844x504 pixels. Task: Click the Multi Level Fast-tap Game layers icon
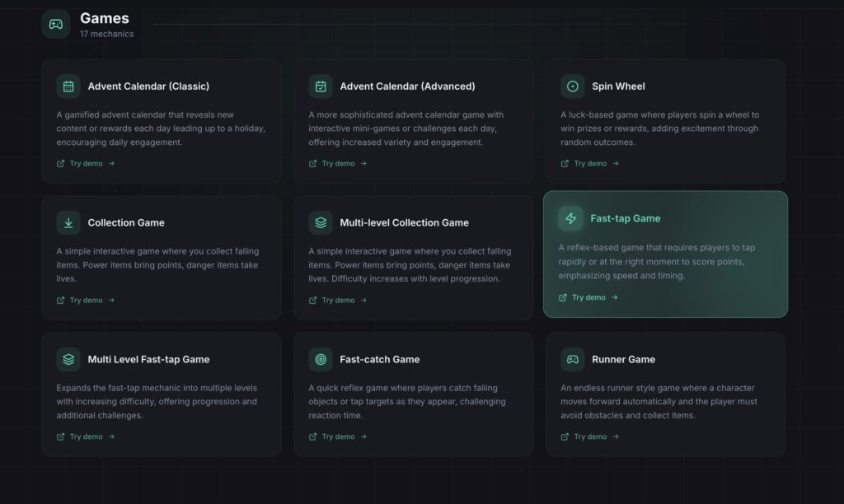(68, 359)
